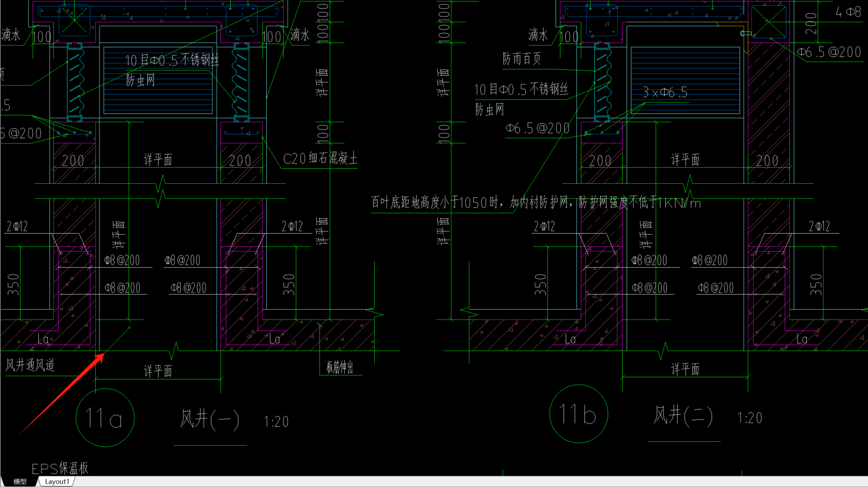This screenshot has height=487, width=868.
Task: Select the C20细石混凝土 label
Action: coord(321,159)
